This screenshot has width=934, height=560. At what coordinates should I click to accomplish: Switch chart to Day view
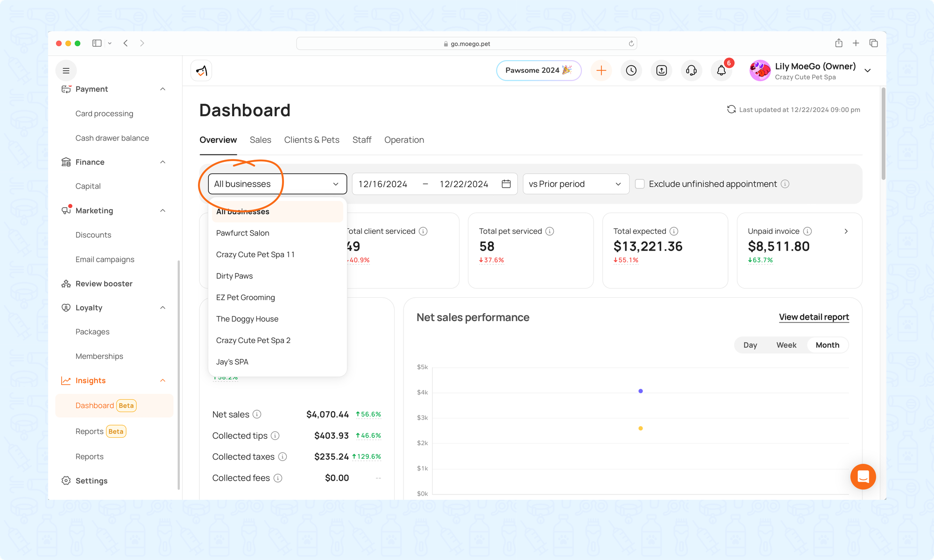coord(750,345)
